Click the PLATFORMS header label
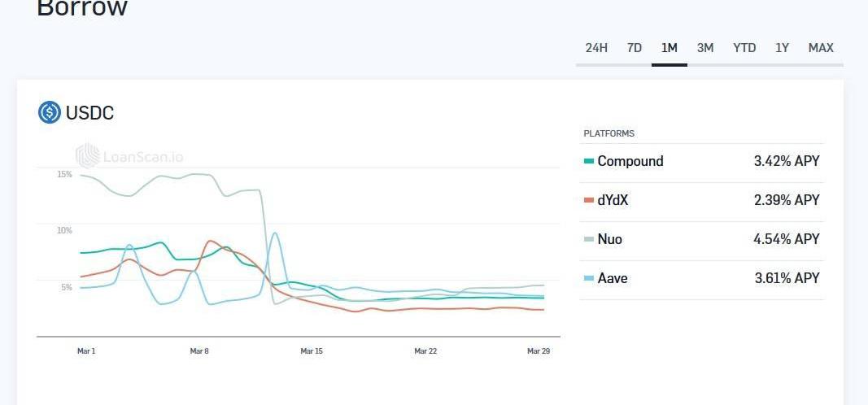Screen dimensions: 868x405 click(609, 133)
